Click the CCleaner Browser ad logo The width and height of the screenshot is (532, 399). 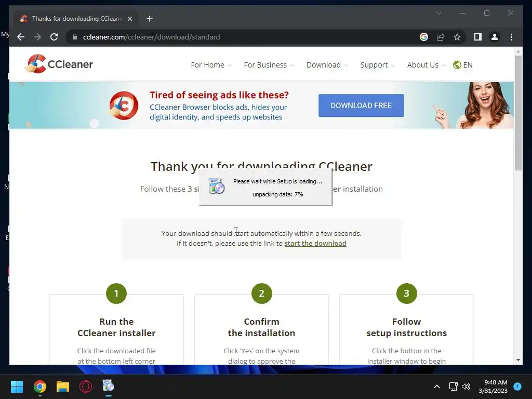click(124, 105)
